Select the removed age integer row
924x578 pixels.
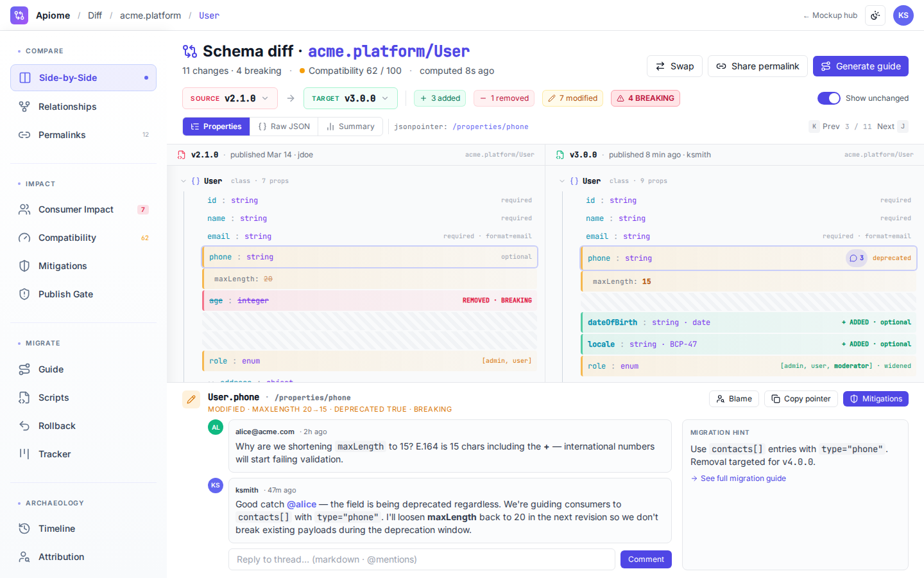pyautogui.click(x=370, y=301)
